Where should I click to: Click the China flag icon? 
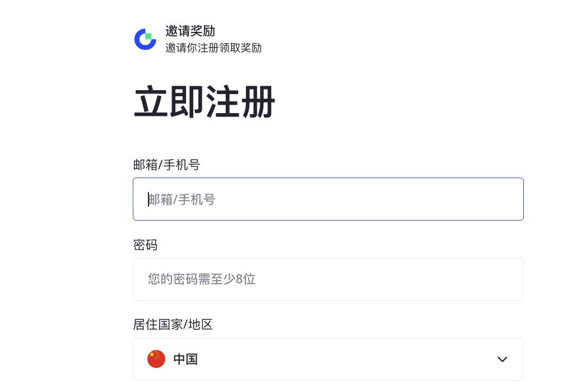coord(156,359)
